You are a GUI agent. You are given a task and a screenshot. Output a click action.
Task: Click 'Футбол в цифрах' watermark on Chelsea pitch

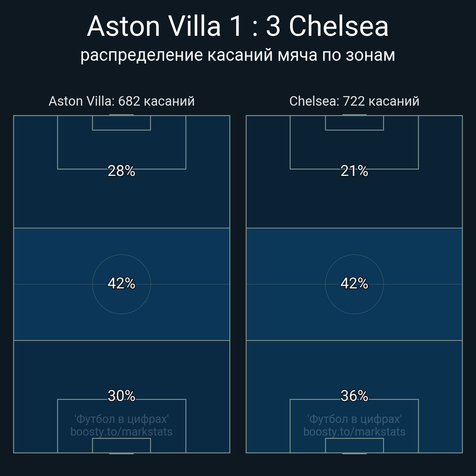(354, 419)
